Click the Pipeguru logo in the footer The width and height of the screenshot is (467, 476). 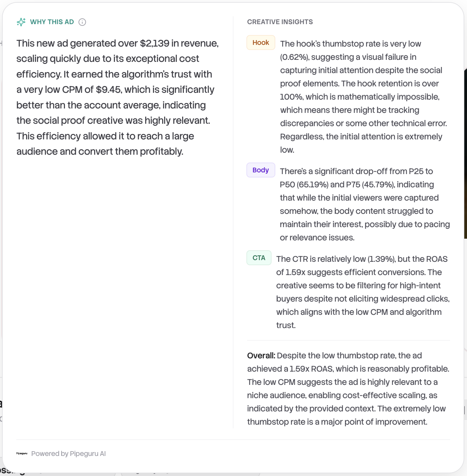pos(22,453)
